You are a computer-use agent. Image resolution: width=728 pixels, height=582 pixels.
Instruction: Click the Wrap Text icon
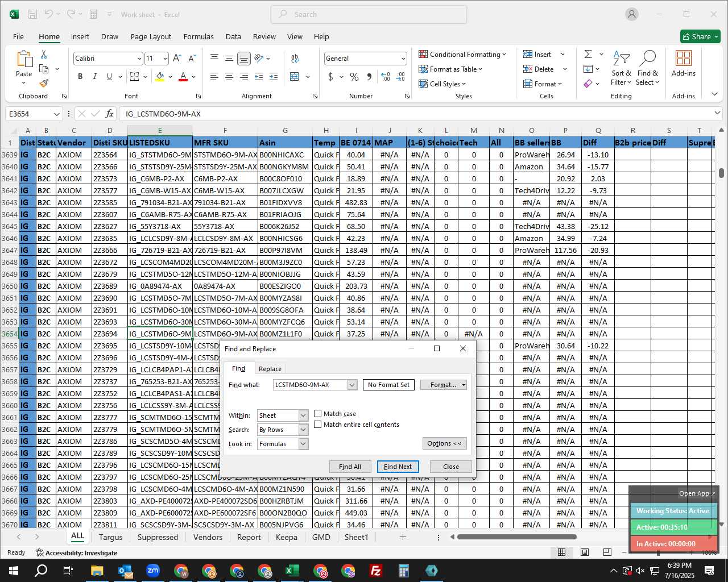click(295, 58)
